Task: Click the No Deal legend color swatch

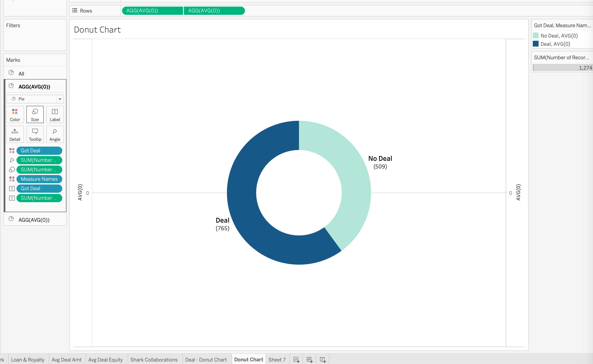Action: (536, 36)
